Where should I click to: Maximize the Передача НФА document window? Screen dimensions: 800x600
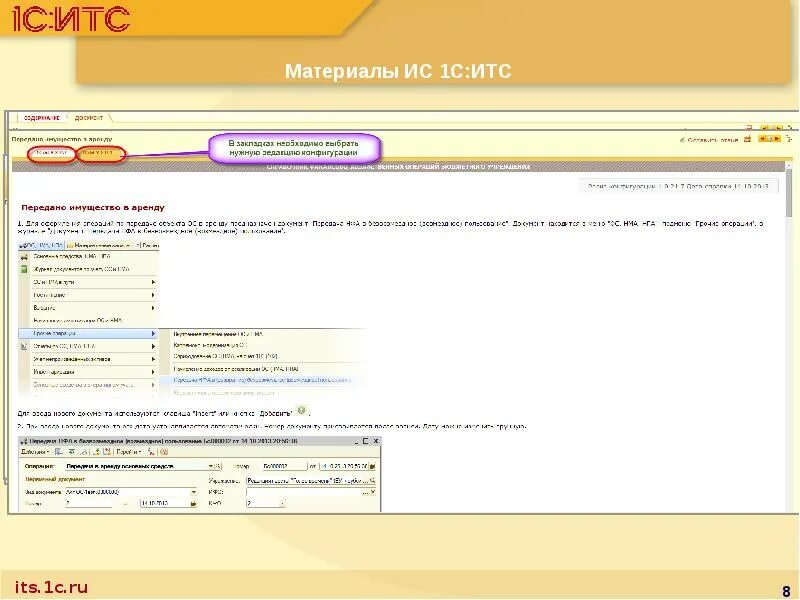(365, 441)
